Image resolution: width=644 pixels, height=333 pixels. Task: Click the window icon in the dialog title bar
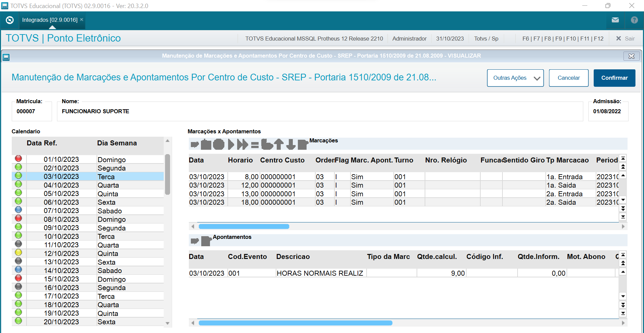coord(6,57)
